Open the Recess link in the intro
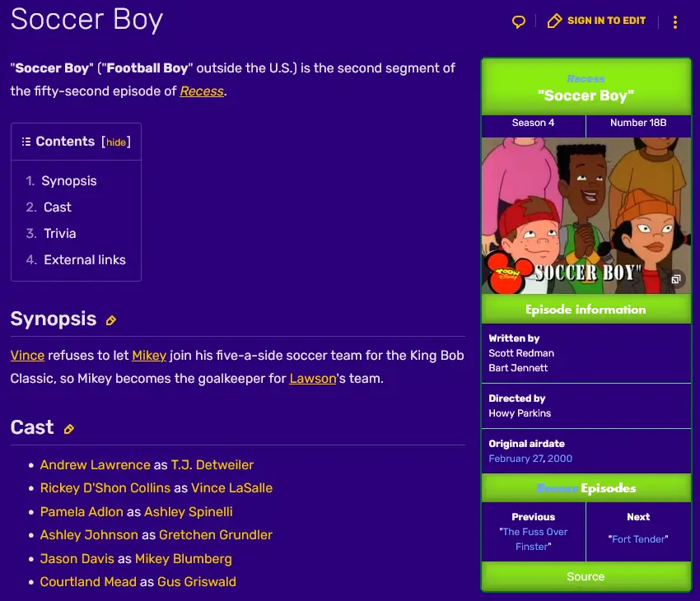The width and height of the screenshot is (700, 601). coord(202,91)
